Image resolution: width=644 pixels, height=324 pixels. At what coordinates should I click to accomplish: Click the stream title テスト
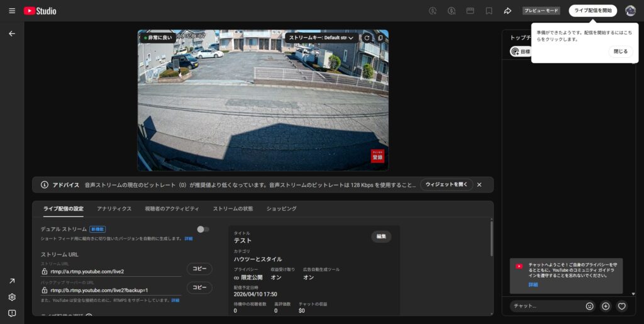click(x=242, y=240)
